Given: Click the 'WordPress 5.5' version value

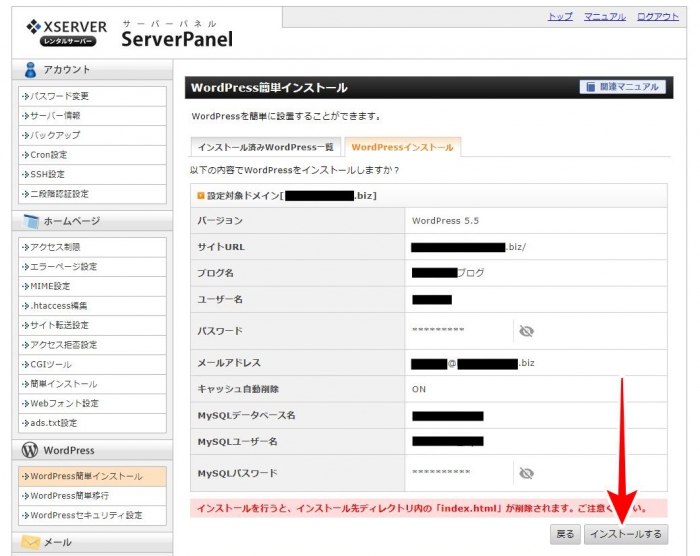Looking at the screenshot, I should (x=445, y=221).
